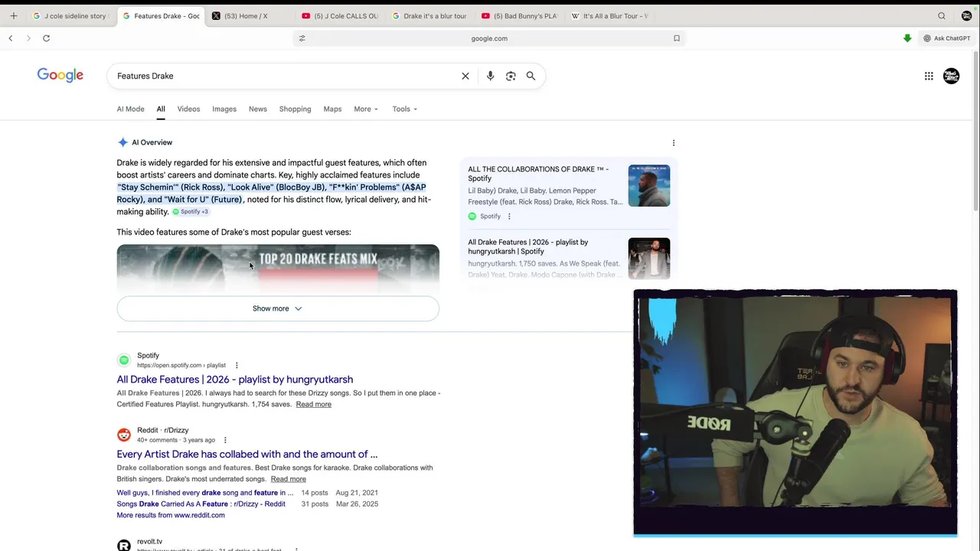Switch to It's All a Blur Tour Wikipedia tab
Screen dimensions: 980x551
point(610,15)
